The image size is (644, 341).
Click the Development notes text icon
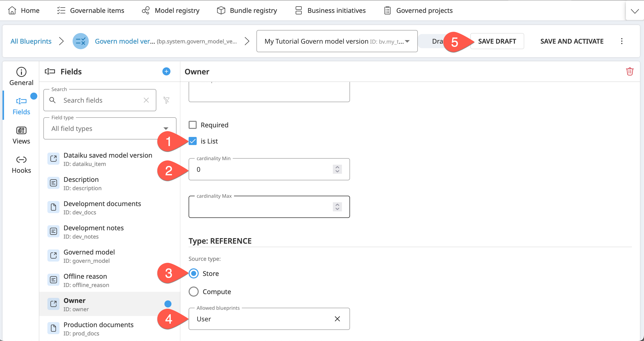pos(53,231)
